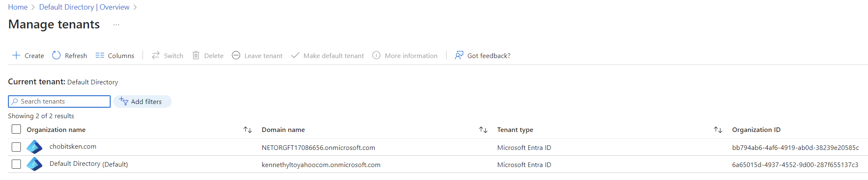The image size is (868, 180).
Task: Click the Create button label
Action: [34, 56]
